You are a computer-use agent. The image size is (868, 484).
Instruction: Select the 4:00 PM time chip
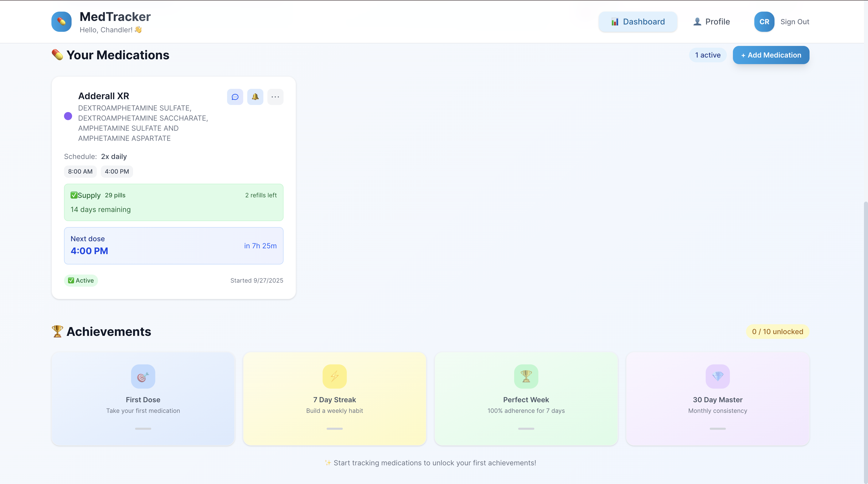pyautogui.click(x=117, y=171)
